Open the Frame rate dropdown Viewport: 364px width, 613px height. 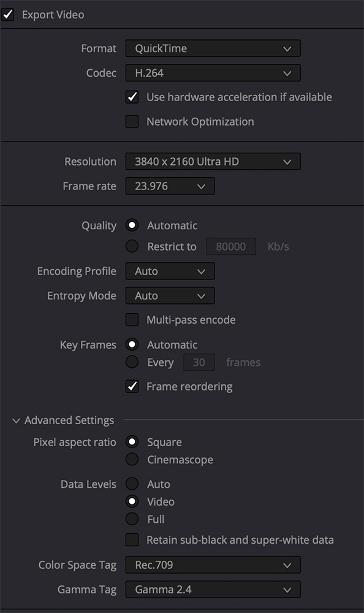point(170,186)
